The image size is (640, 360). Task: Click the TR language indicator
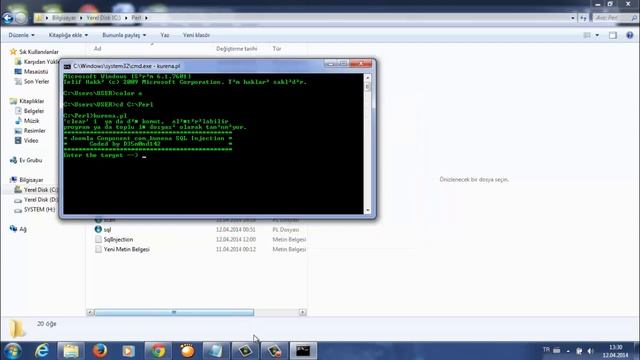[x=546, y=350]
